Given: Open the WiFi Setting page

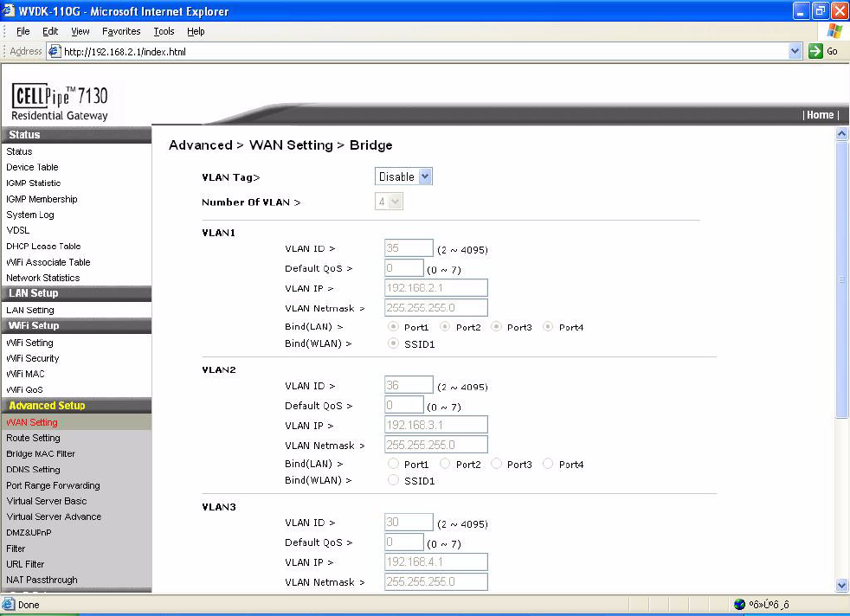Looking at the screenshot, I should click(29, 343).
